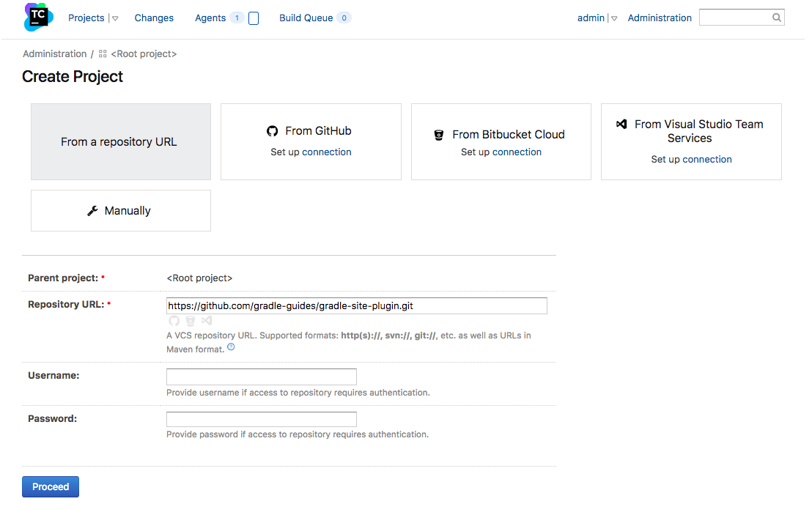Click the agents status box icon
This screenshot has width=812, height=515.
254,18
